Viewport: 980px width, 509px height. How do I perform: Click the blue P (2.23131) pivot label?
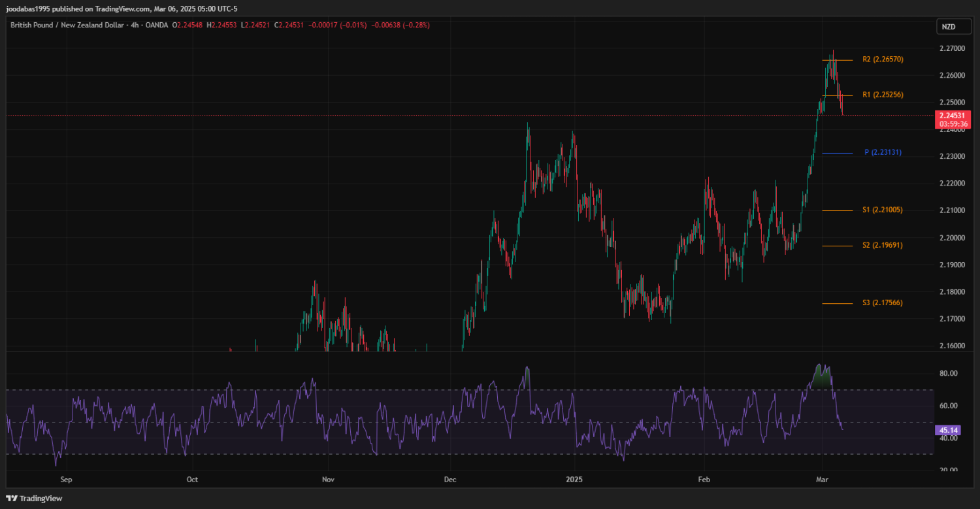883,152
